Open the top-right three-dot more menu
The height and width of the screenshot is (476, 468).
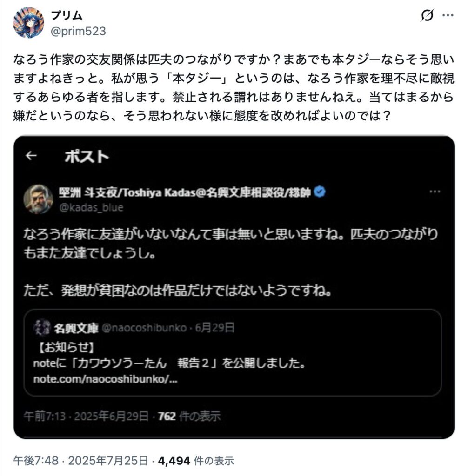coord(448,15)
